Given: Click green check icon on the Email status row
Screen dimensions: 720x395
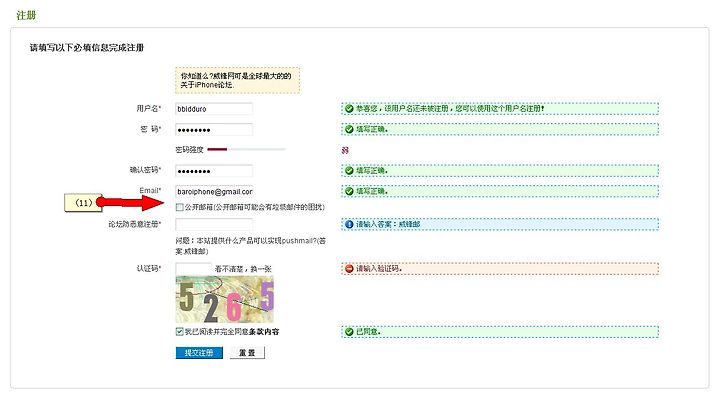Looking at the screenshot, I should click(349, 192).
